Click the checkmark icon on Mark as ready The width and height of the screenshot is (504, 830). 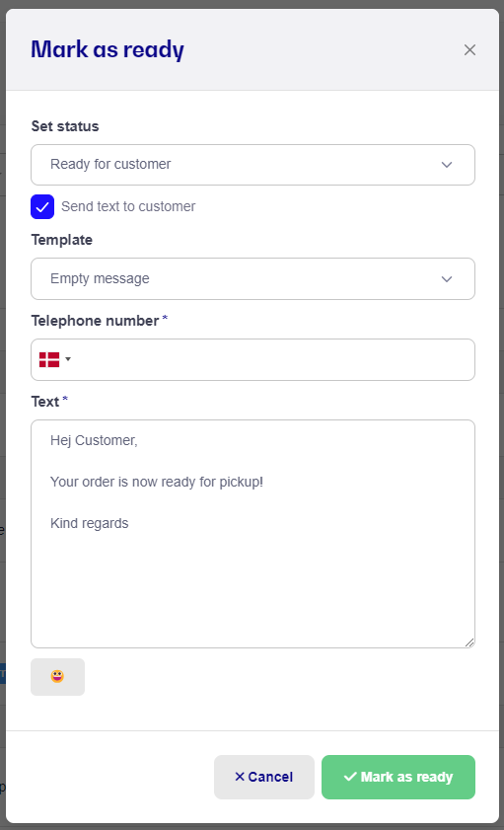pos(350,777)
